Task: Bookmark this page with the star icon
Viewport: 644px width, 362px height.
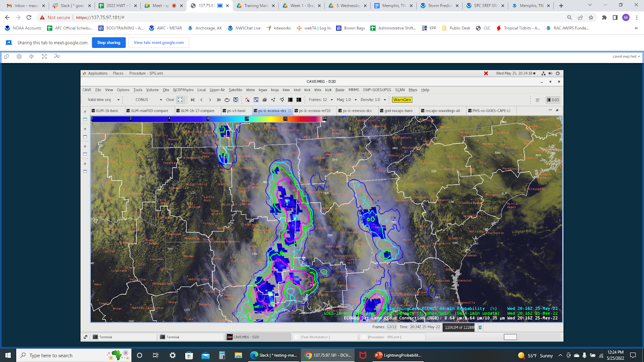Action: click(x=591, y=17)
